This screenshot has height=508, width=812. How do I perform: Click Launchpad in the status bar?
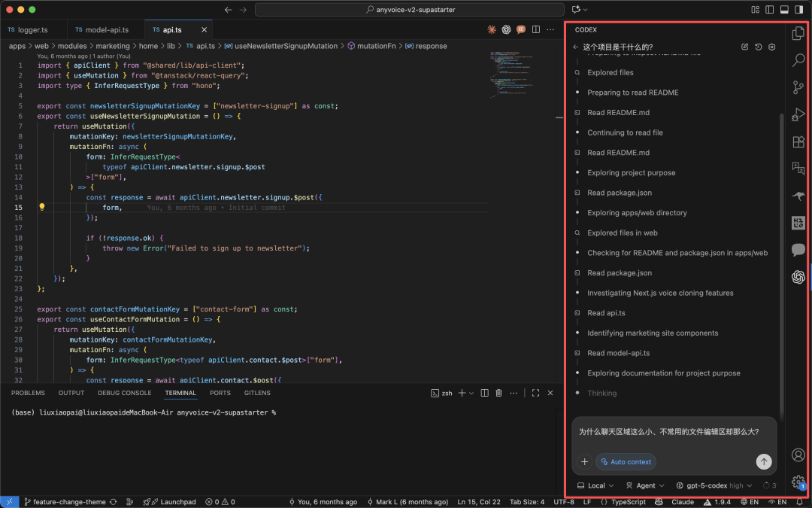[169, 501]
